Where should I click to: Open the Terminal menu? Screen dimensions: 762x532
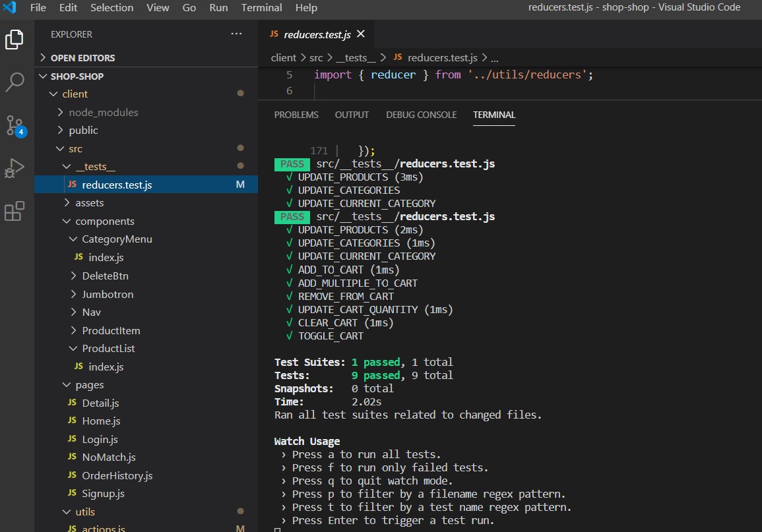coord(261,8)
